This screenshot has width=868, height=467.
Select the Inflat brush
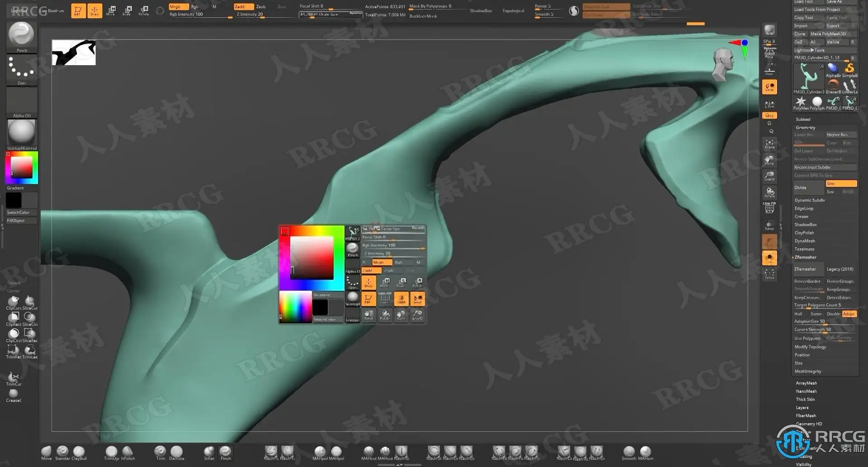pos(209,453)
